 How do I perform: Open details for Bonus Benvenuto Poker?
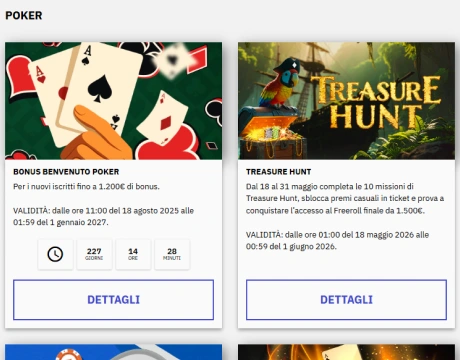pos(113,300)
